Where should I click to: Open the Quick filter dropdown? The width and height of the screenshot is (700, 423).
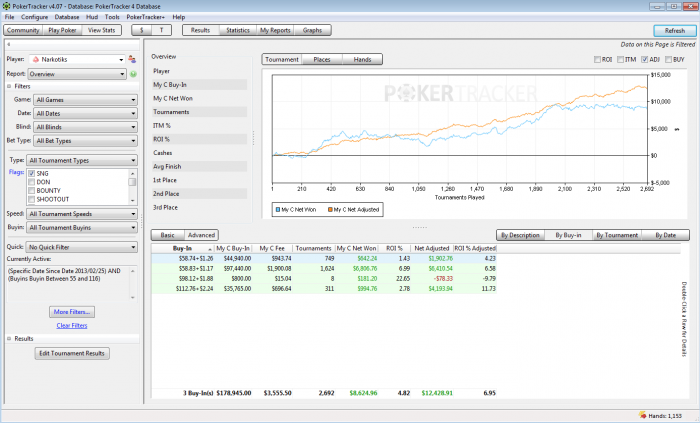(x=82, y=247)
